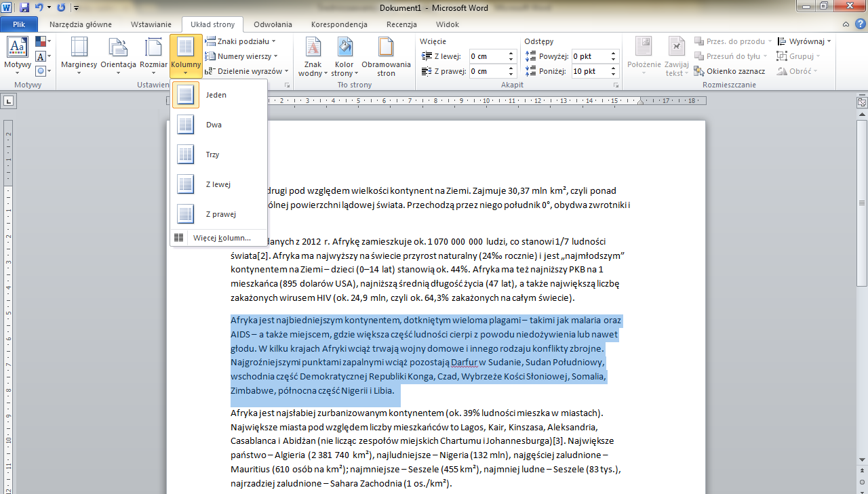Expand the Undo history dropdown arrow
The width and height of the screenshot is (868, 494).
49,7
